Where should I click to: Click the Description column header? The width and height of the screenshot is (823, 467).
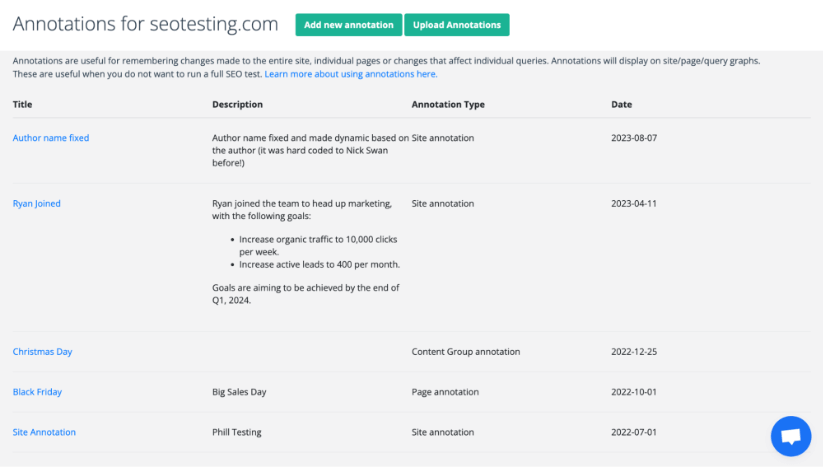pos(237,104)
